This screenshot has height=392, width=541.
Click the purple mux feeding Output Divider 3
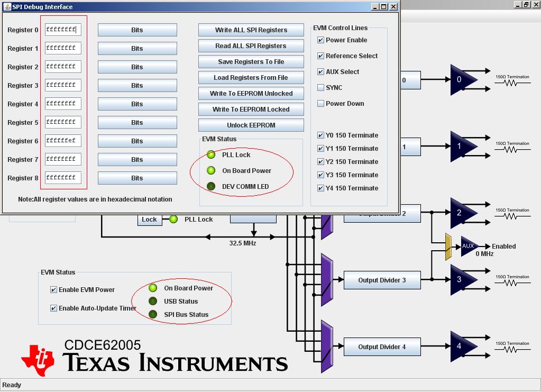click(x=327, y=280)
